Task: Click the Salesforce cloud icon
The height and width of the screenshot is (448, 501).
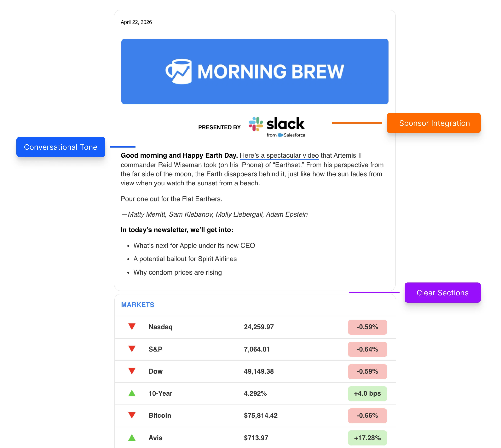Action: [280, 135]
